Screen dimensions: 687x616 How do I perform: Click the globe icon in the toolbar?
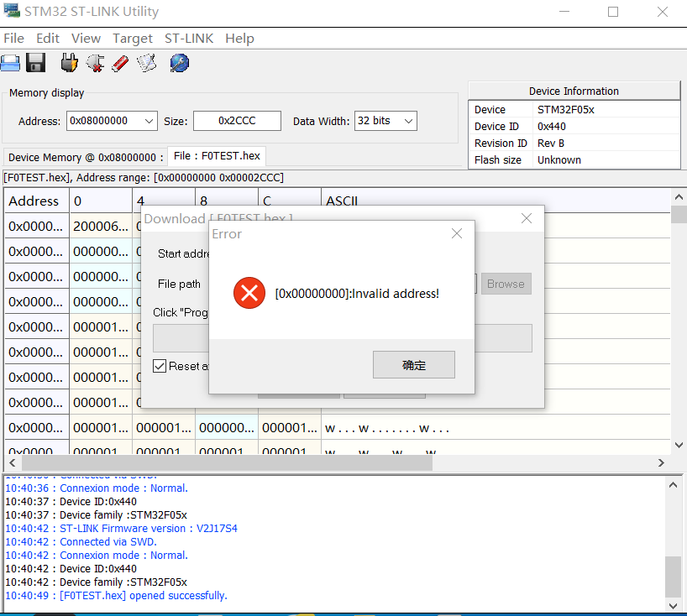179,63
